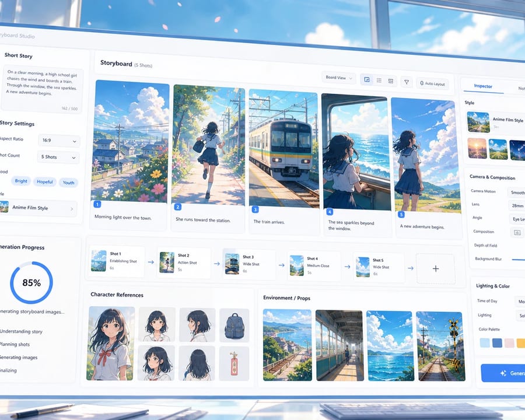Adjust the Background Blur slider
This screenshot has height=420, width=525.
519,259
